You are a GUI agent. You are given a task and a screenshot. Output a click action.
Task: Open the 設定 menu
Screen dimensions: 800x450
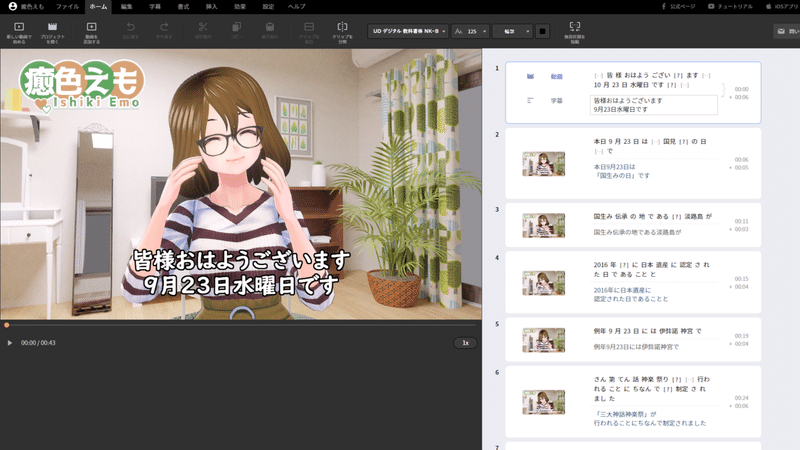[x=268, y=7]
